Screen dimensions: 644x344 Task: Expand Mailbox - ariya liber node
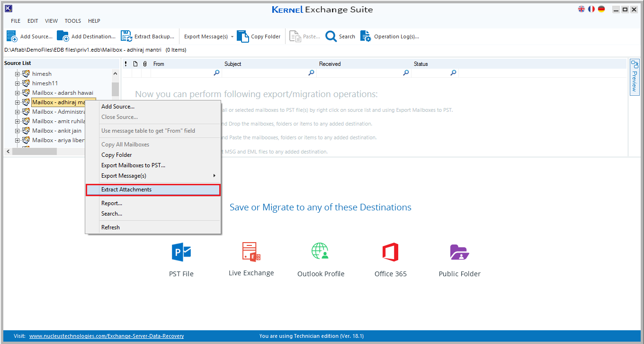coord(18,140)
